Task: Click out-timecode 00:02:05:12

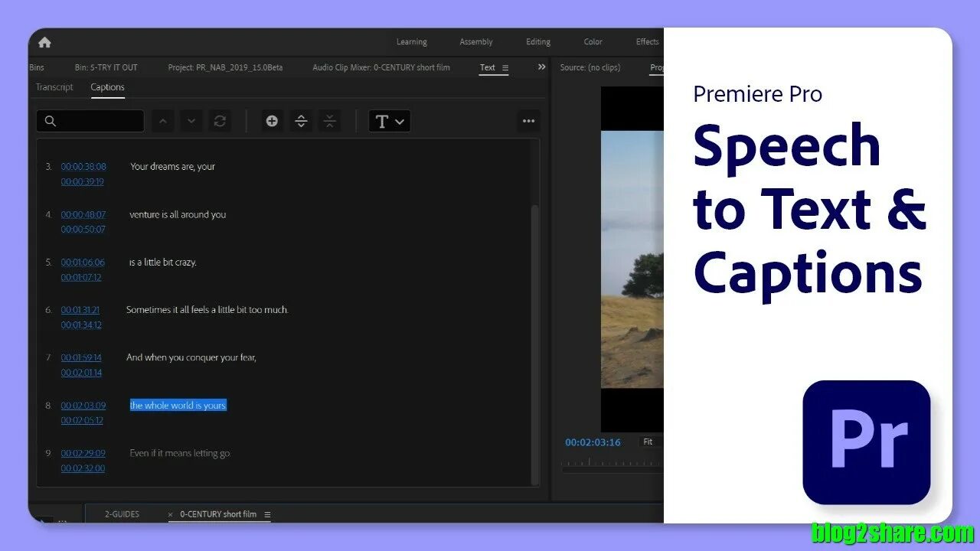Action: (82, 421)
